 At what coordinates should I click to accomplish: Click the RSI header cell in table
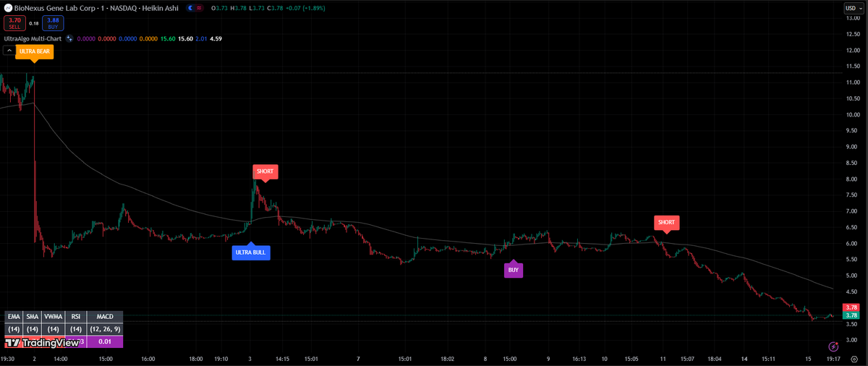click(75, 316)
